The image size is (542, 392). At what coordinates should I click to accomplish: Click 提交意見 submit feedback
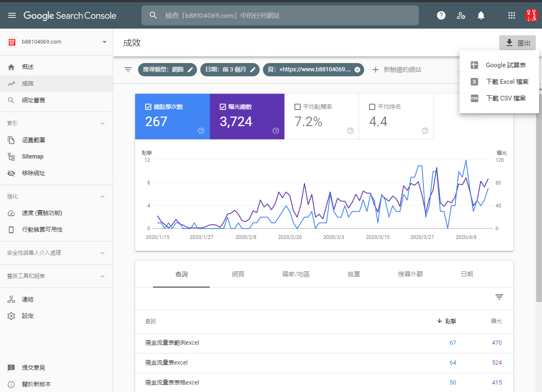tap(56, 368)
